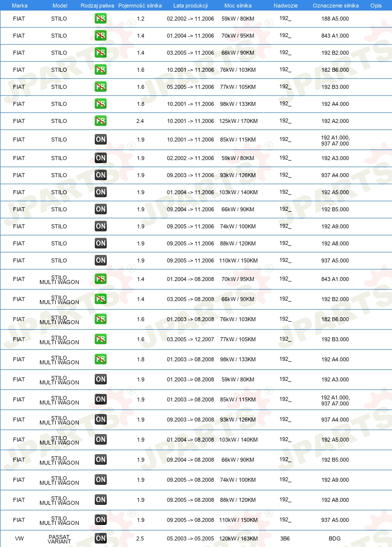Image resolution: width=392 pixels, height=547 pixels.
Task: Click the engine capacity '1.2' cell
Action: pyautogui.click(x=140, y=19)
